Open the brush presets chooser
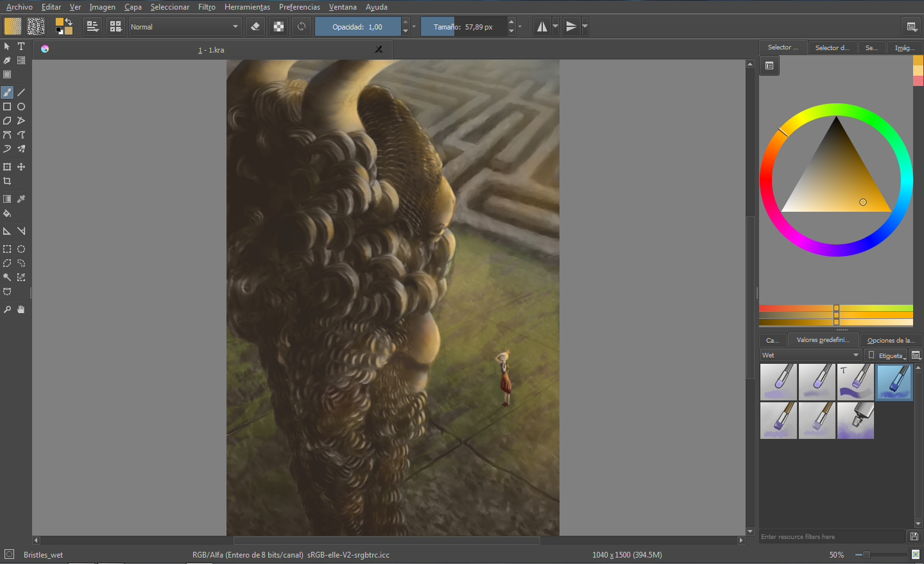Screen dimensions: 924x564 [116, 26]
